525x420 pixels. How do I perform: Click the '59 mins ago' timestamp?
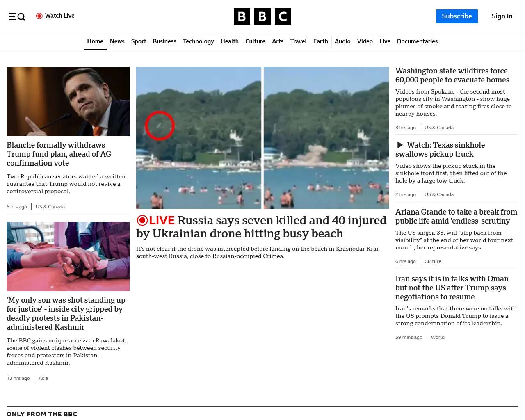(409, 337)
